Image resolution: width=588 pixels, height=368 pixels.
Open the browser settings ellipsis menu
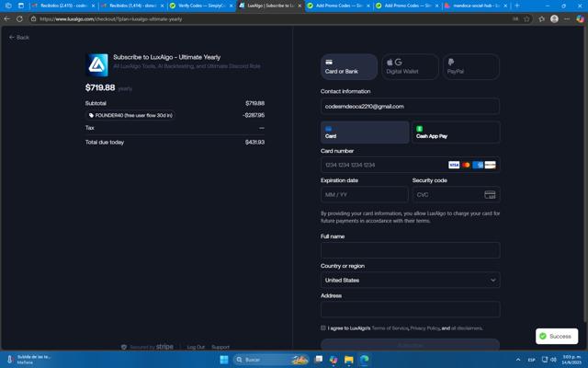pyautogui.click(x=567, y=18)
